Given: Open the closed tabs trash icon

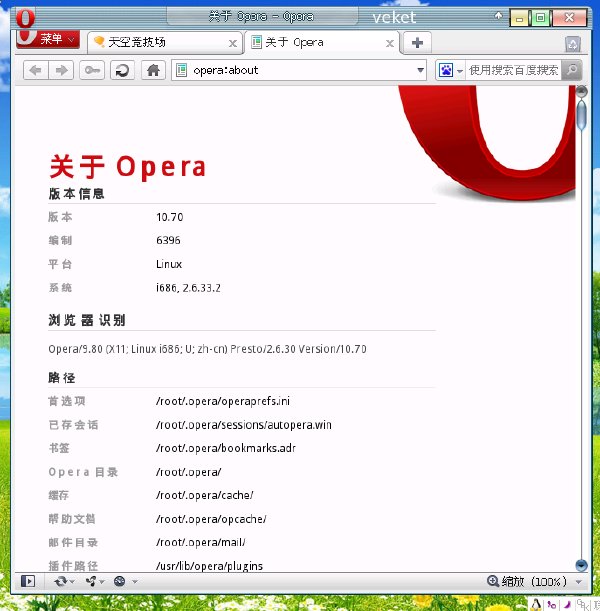Looking at the screenshot, I should [573, 44].
